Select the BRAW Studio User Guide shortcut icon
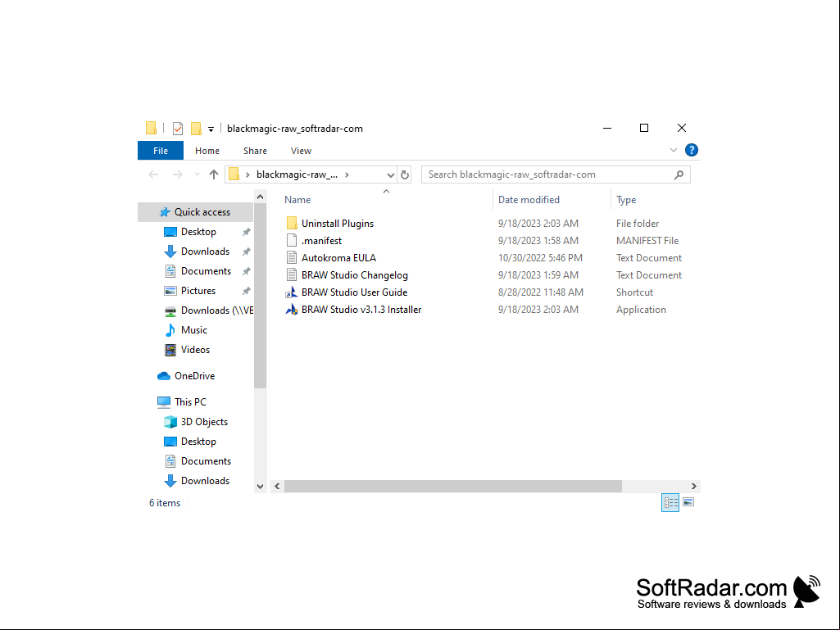Screen dimensions: 840x630 (292, 292)
